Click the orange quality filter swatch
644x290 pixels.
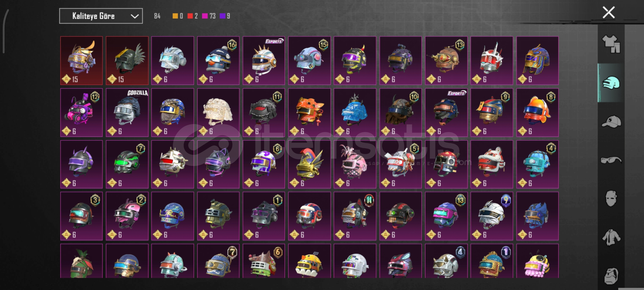click(175, 16)
